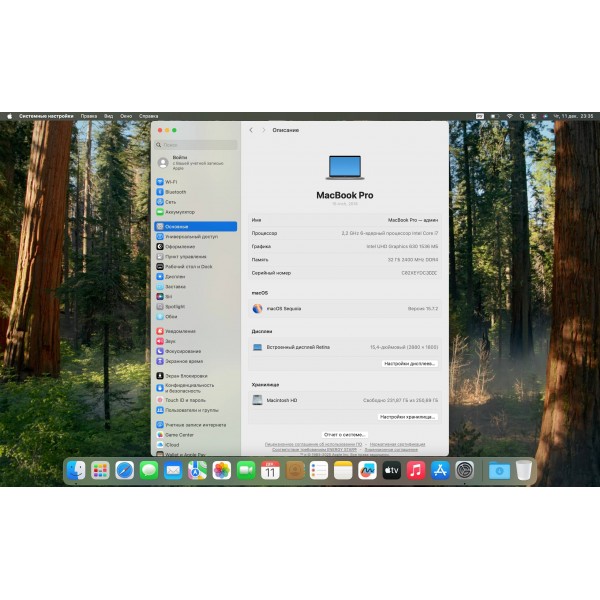Open Уведомления (Notifications) settings
Screen dimensions: 600x600
(180, 331)
